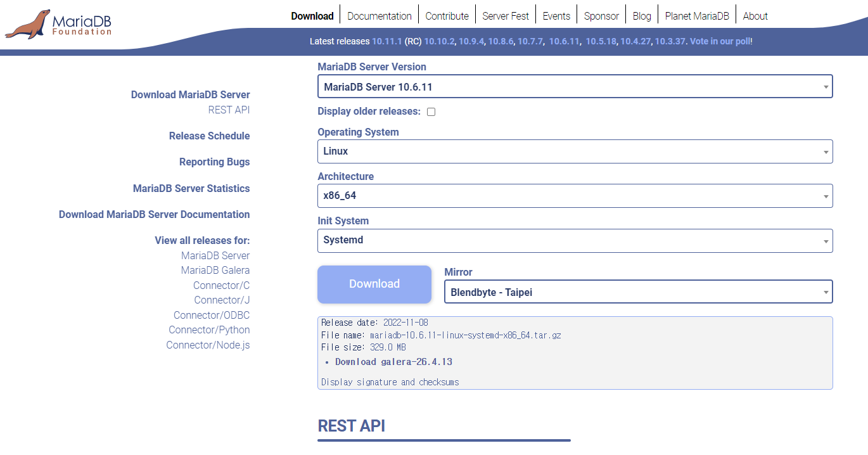This screenshot has height=455, width=868.
Task: Click the File size: 329.0 MB text
Action: pyautogui.click(x=363, y=347)
